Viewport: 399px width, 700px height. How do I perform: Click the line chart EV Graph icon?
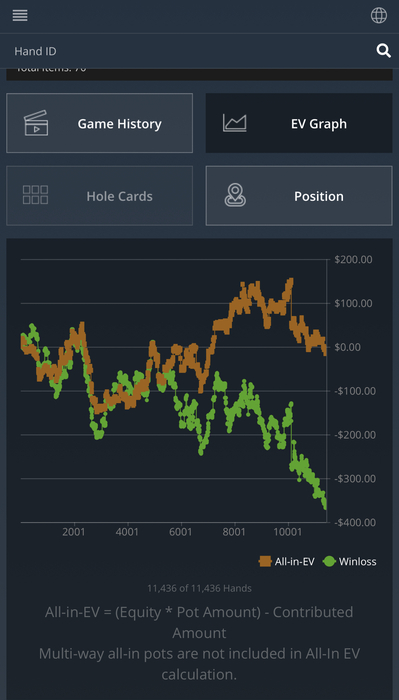pyautogui.click(x=235, y=123)
